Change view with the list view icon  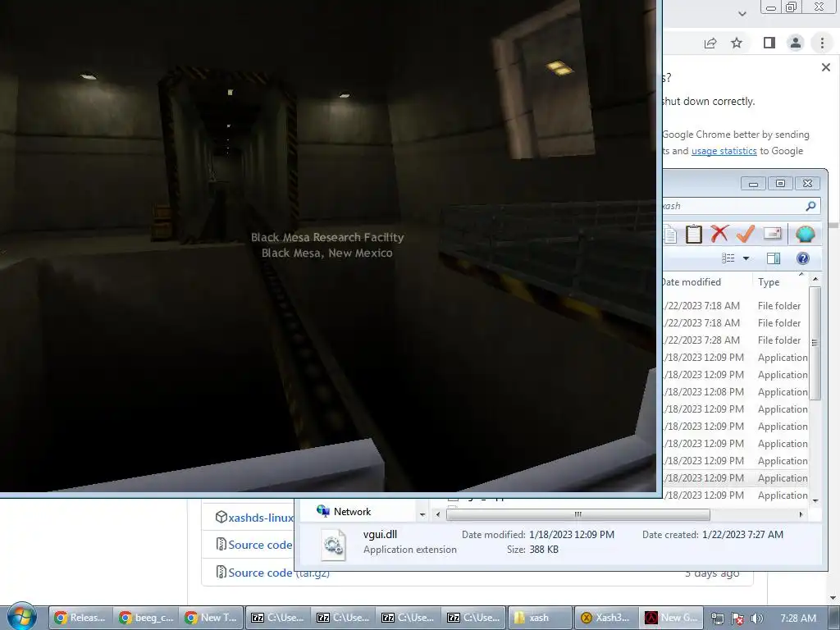tap(728, 258)
